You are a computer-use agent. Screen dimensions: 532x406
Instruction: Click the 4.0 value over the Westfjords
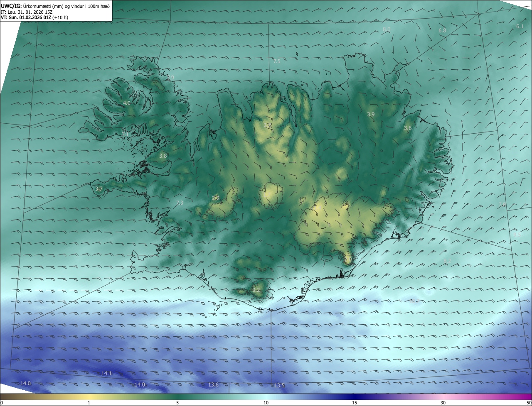tap(127, 103)
